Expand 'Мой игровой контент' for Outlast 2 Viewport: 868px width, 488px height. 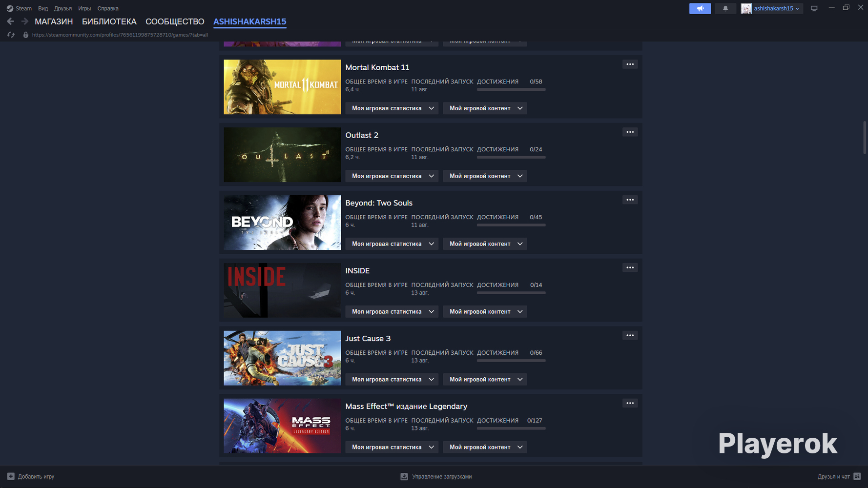point(485,176)
